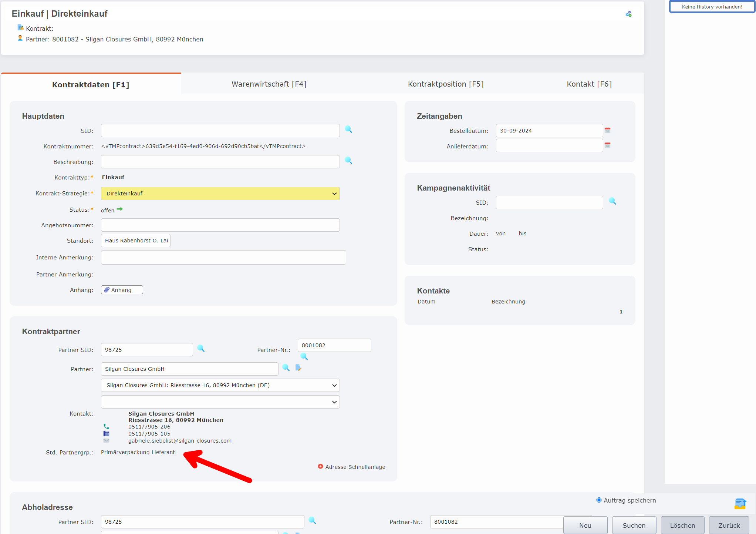
Task: Click into the Angebotsnummer input field
Action: click(220, 225)
